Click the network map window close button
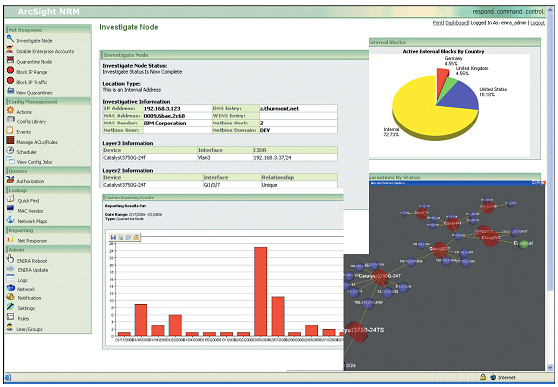This screenshot has width=558, height=387. click(543, 183)
